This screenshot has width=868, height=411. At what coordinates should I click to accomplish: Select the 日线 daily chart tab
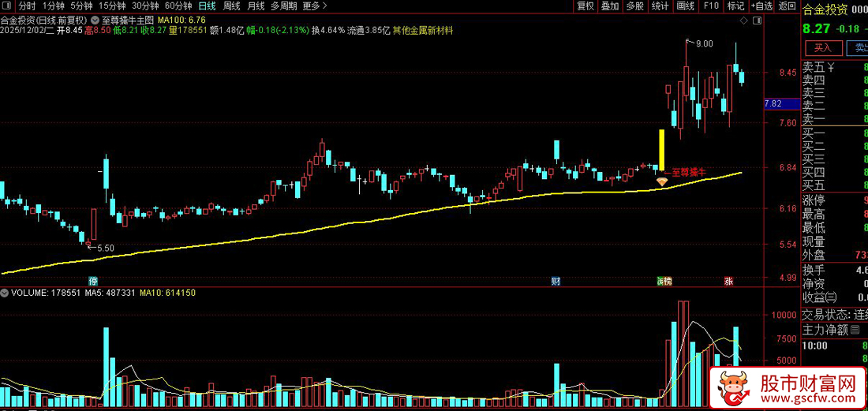point(207,6)
